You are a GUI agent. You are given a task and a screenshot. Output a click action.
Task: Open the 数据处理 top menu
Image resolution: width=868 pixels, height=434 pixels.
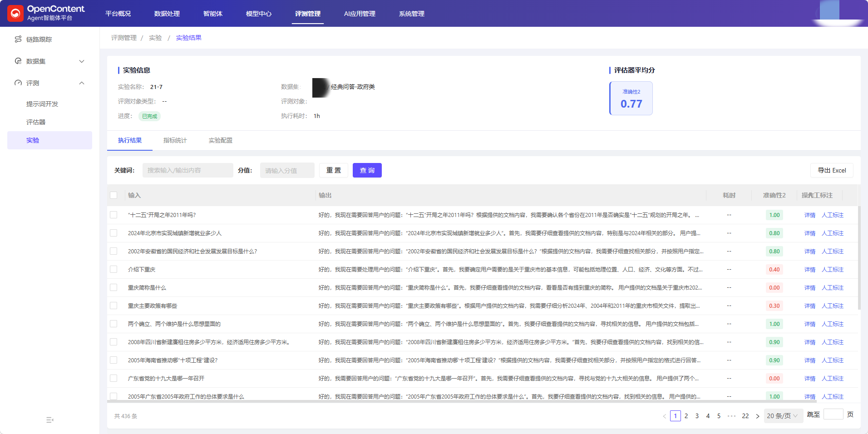[167, 14]
